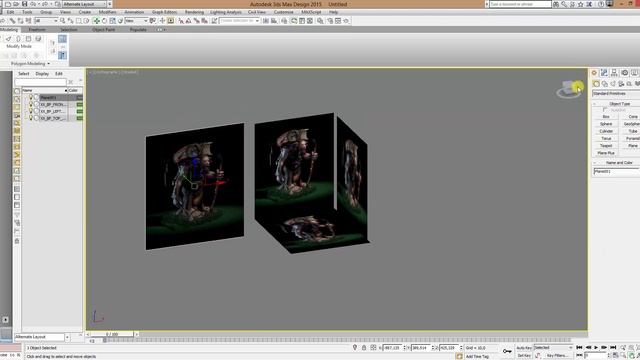This screenshot has width=640, height=360.
Task: Click the delete trash icon in Scene Explorer
Action: coord(17,241)
